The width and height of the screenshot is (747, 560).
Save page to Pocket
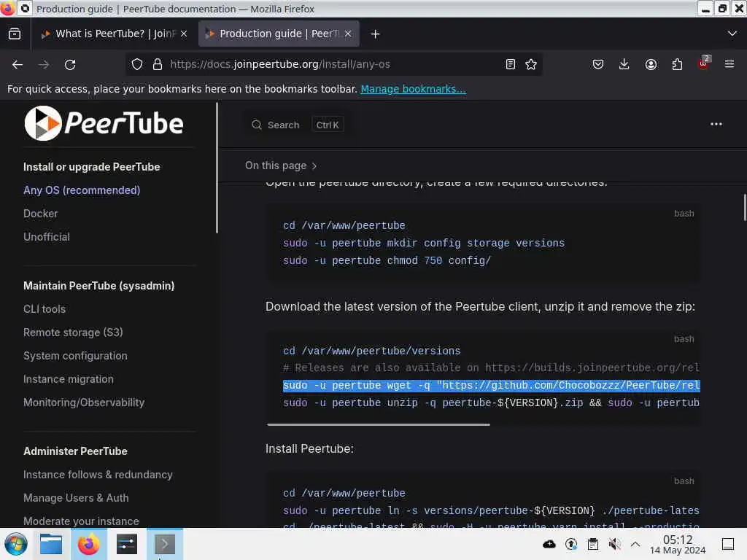tap(598, 64)
